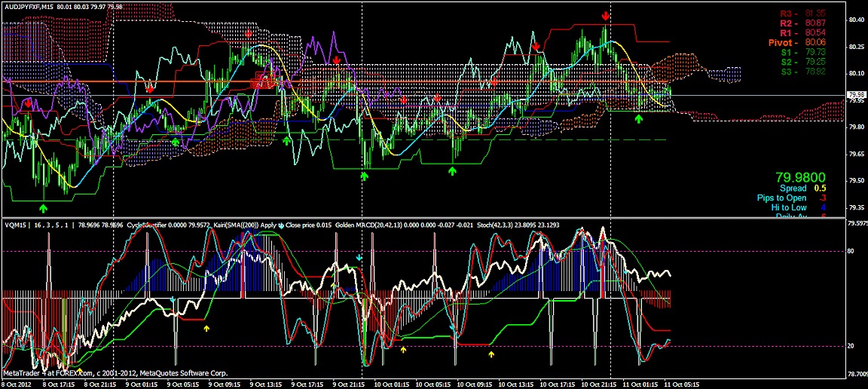The height and width of the screenshot is (389, 868).
Task: Click the current price tag on price axis
Action: tap(856, 95)
